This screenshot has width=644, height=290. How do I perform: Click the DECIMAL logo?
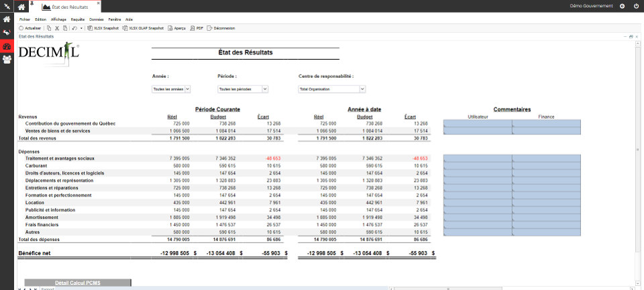click(x=49, y=54)
